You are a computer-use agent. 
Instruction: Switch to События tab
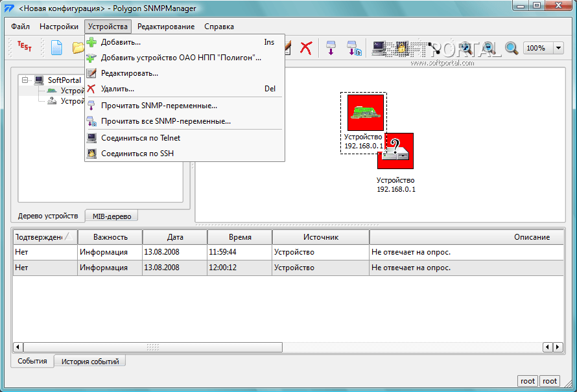32,361
